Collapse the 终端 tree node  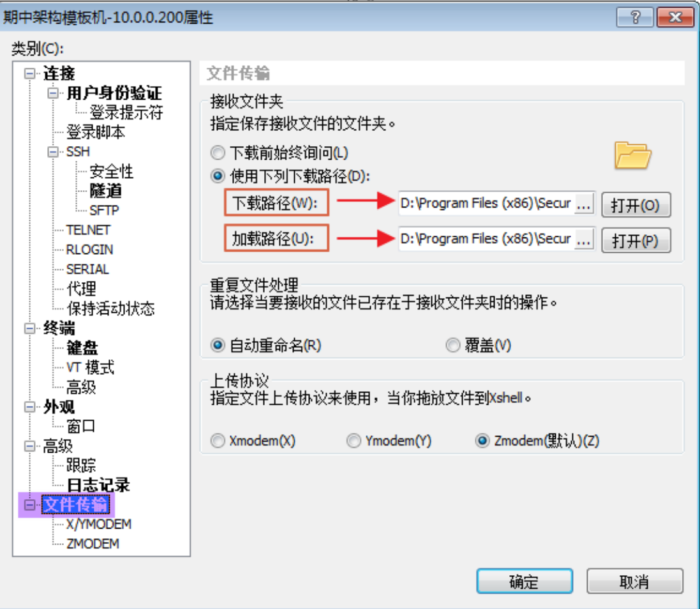click(x=29, y=329)
